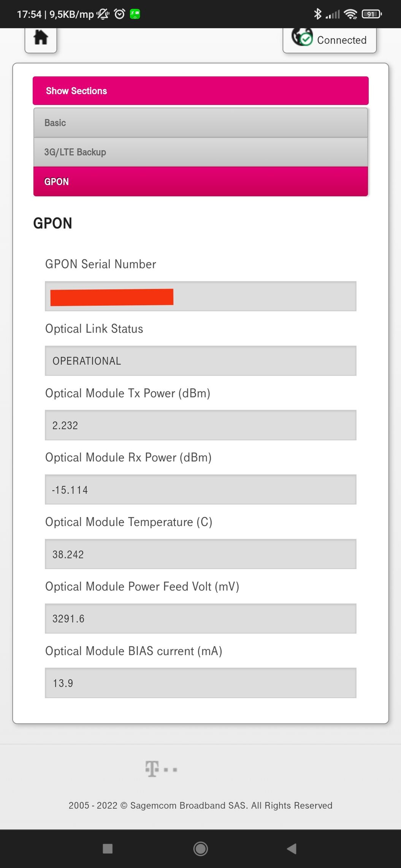Tap the Wi-Fi status bar icon

point(350,14)
